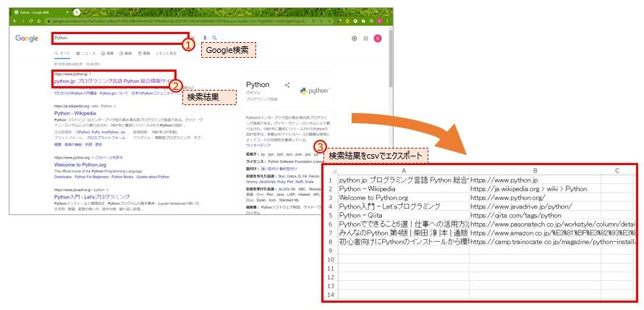Click このページを訳す translate link
Screen dimensions: 644x310
pos(109,157)
